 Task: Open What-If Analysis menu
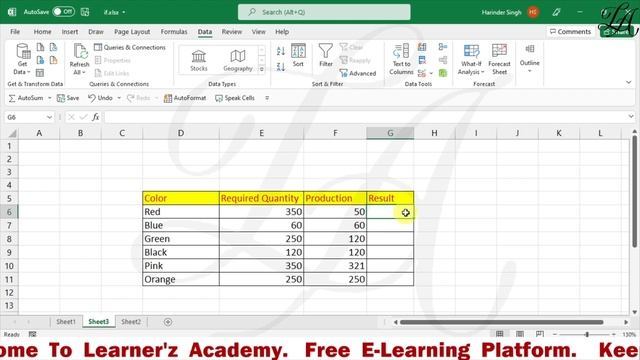point(471,60)
